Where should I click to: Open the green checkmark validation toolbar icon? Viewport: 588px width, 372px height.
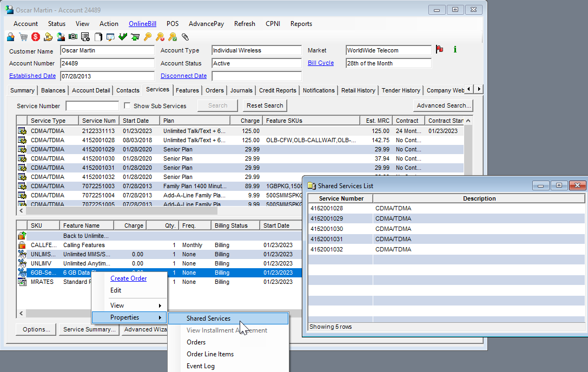click(x=123, y=36)
